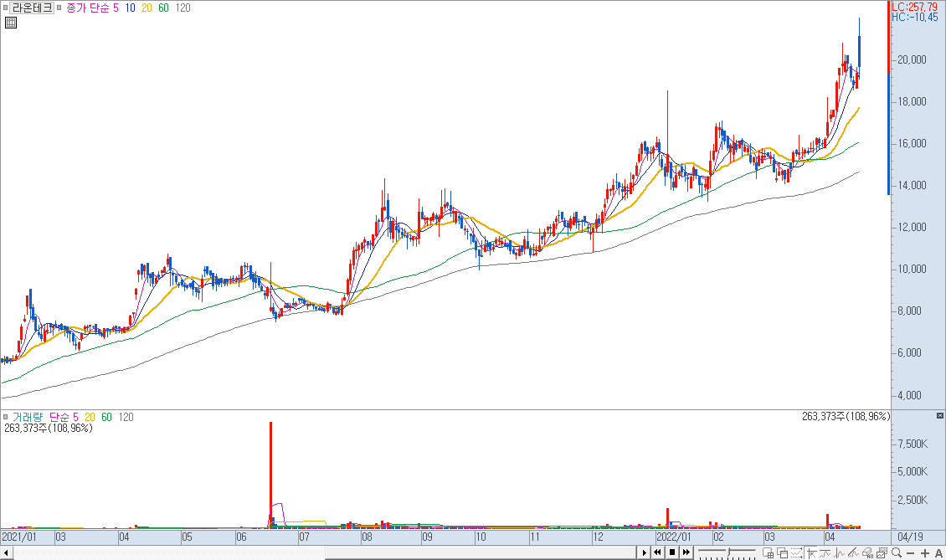Click scroll-left arrow on horizontal scrollbar
The width and height of the screenshot is (946, 560).
pyautogui.click(x=5, y=552)
